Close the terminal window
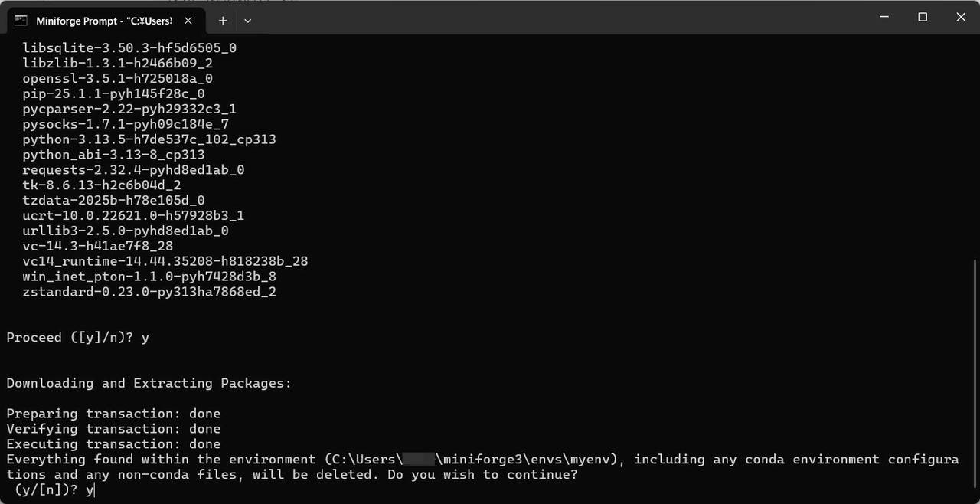This screenshot has width=980, height=504. (961, 17)
